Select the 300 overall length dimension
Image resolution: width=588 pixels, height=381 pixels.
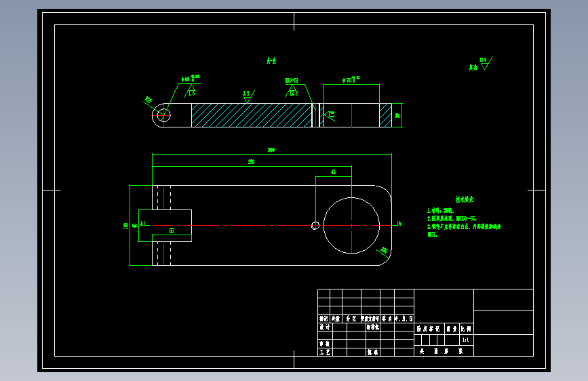tap(271, 150)
